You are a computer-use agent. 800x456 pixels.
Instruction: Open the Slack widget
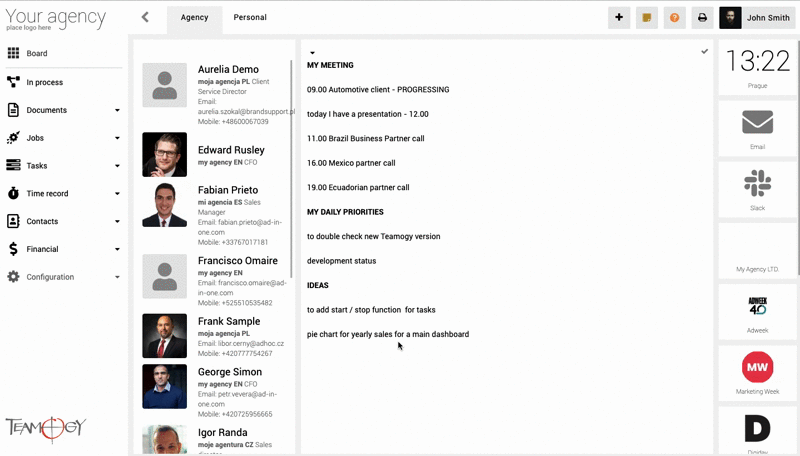[757, 187]
